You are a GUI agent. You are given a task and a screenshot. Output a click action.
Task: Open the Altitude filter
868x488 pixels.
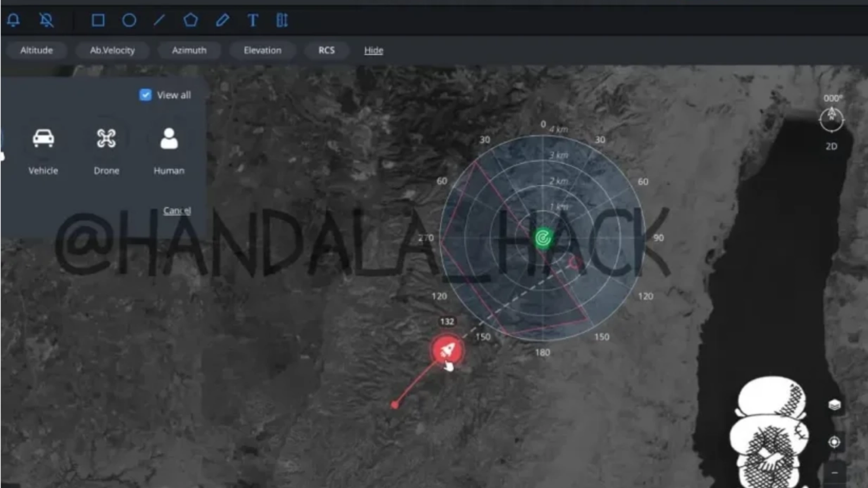[x=37, y=50]
